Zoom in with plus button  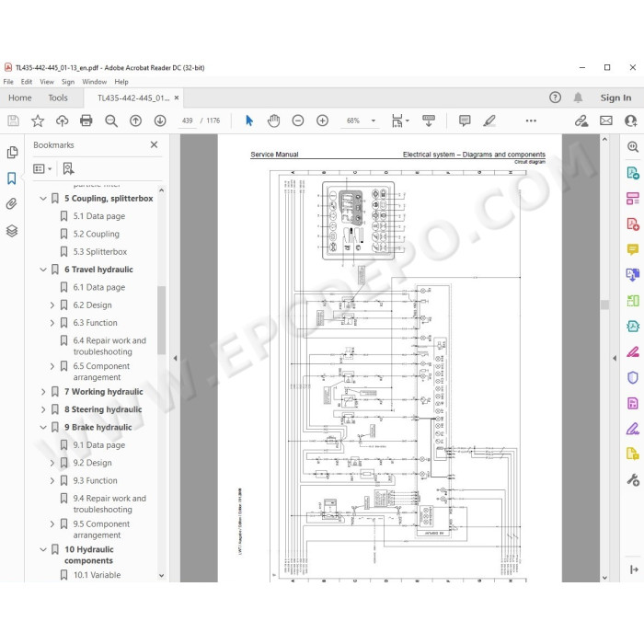point(322,121)
